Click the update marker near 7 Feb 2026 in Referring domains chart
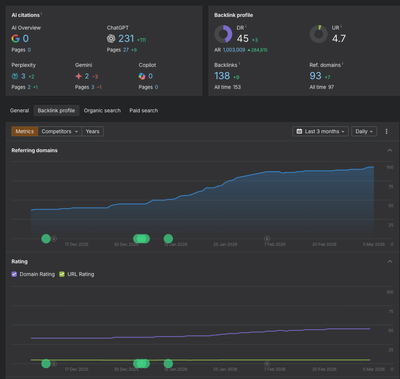The image size is (400, 379). point(267,238)
